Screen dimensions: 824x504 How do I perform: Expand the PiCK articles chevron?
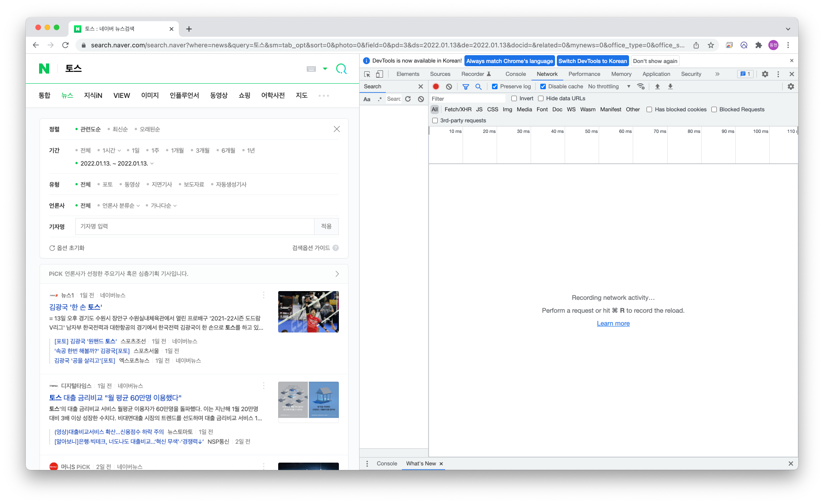[337, 274]
